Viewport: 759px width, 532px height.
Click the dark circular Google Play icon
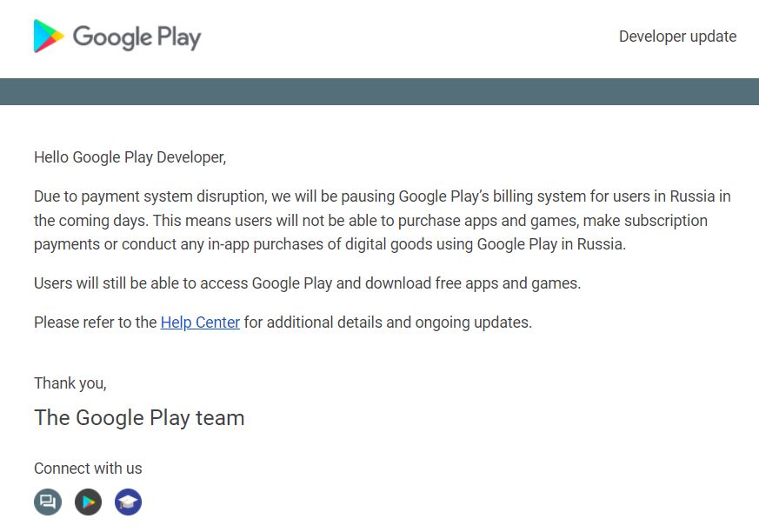point(88,502)
